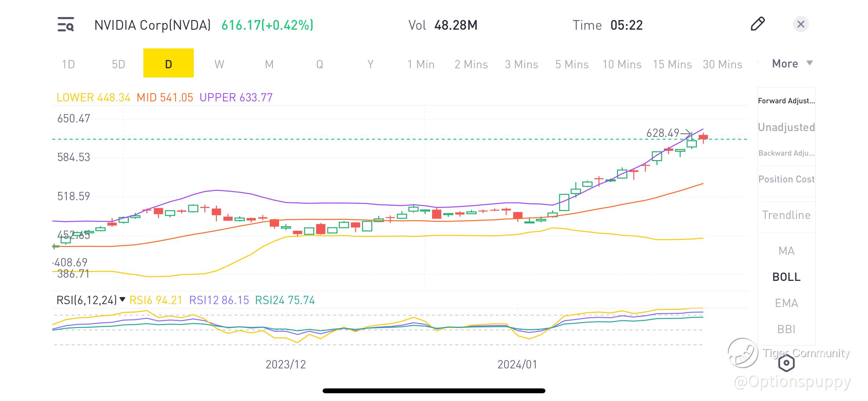Open the stock search list icon
Image resolution: width=868 pixels, height=401 pixels.
66,25
